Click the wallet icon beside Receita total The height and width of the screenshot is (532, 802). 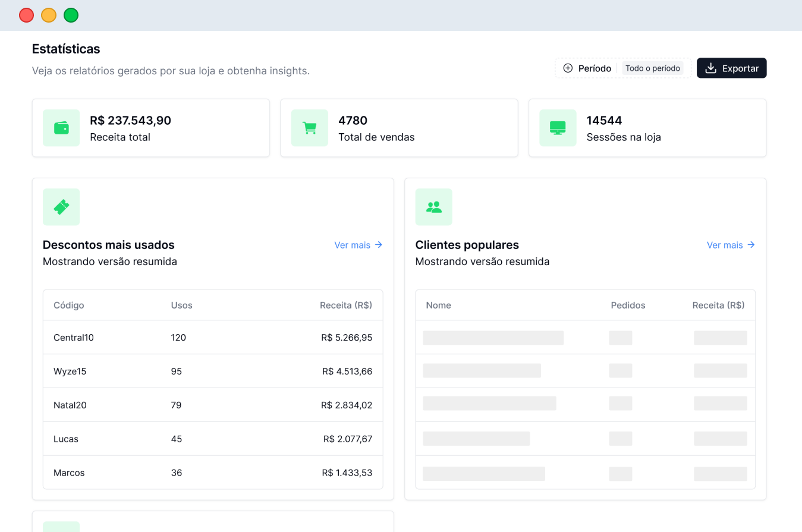tap(61, 128)
